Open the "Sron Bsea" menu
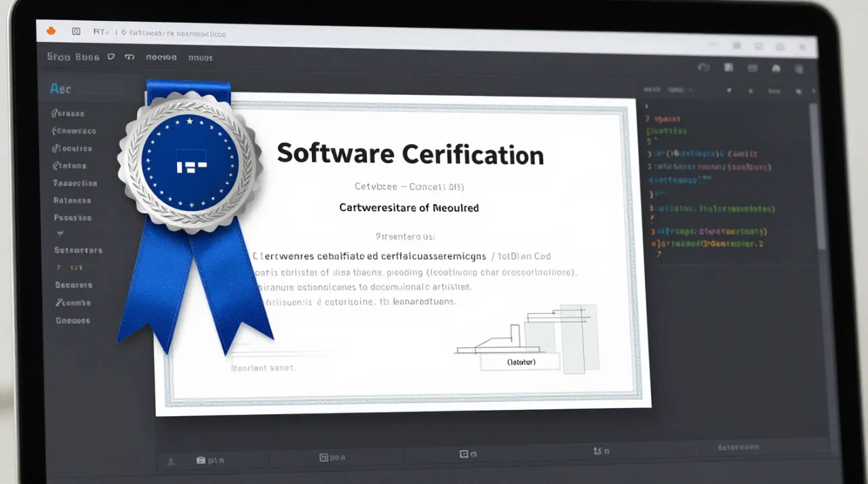 (x=73, y=57)
